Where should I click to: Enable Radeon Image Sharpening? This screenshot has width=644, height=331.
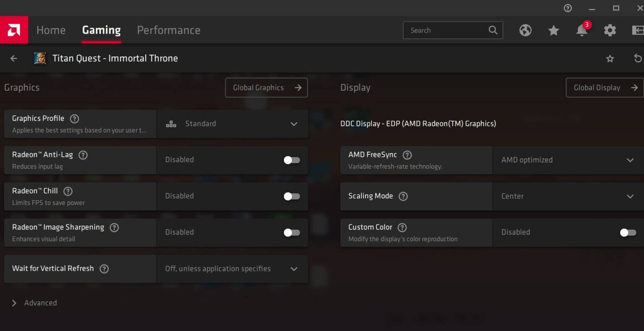tap(291, 232)
